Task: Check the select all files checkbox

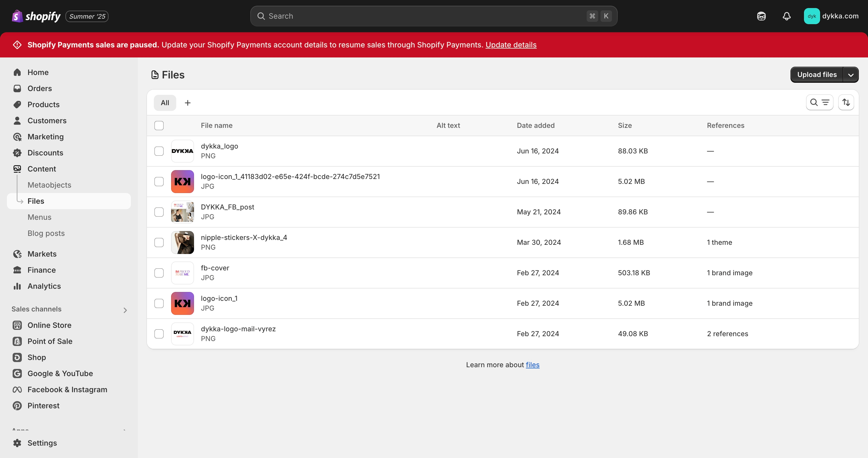Action: pos(159,126)
